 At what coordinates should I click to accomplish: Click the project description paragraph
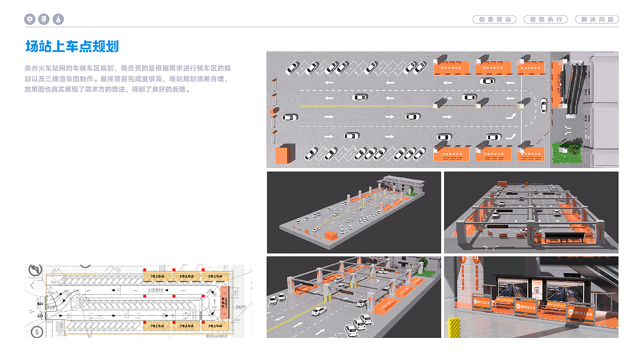[128, 78]
